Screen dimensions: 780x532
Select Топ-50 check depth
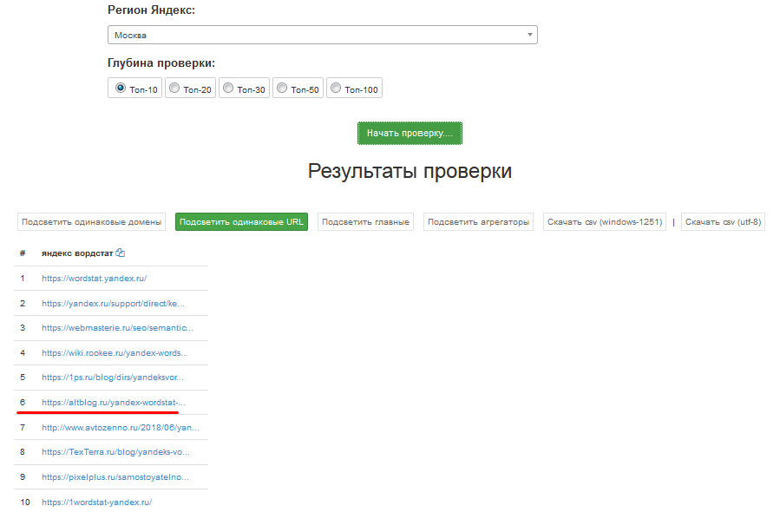pos(282,88)
